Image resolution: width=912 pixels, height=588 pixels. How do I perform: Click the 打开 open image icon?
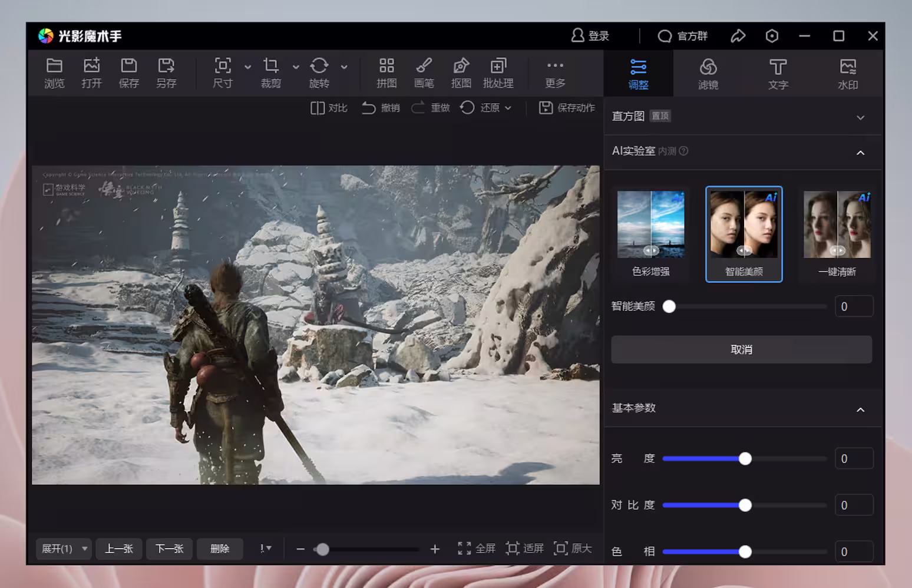[x=91, y=73]
